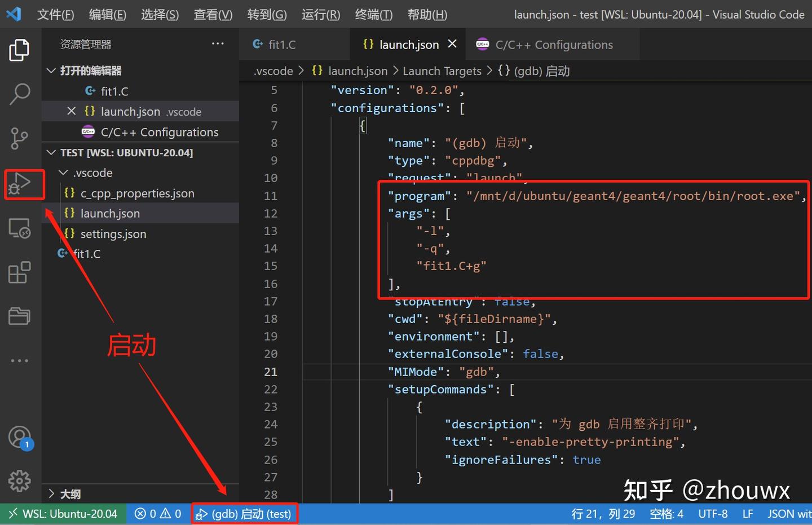
Task: Click the WSL: Ubuntu-20.04 remote indicator
Action: point(62,513)
